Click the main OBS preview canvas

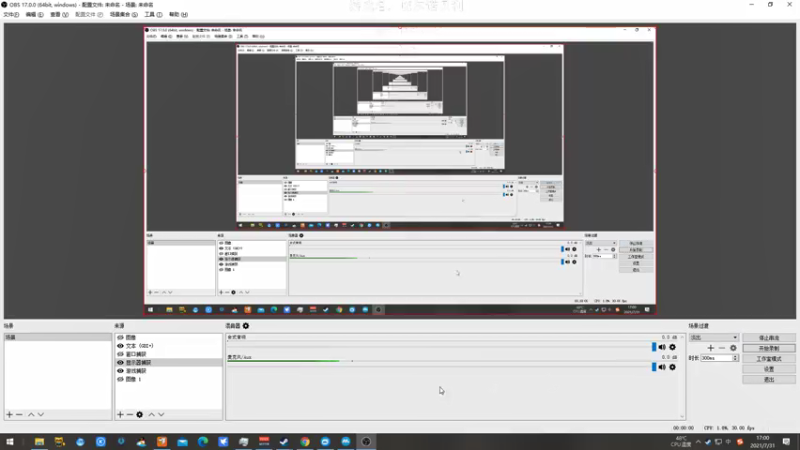(399, 171)
